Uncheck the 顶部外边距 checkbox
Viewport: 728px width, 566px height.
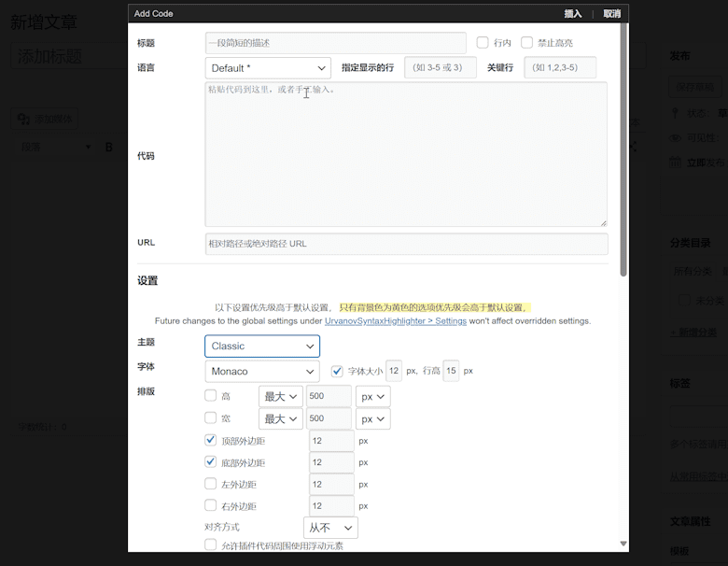pyautogui.click(x=210, y=440)
